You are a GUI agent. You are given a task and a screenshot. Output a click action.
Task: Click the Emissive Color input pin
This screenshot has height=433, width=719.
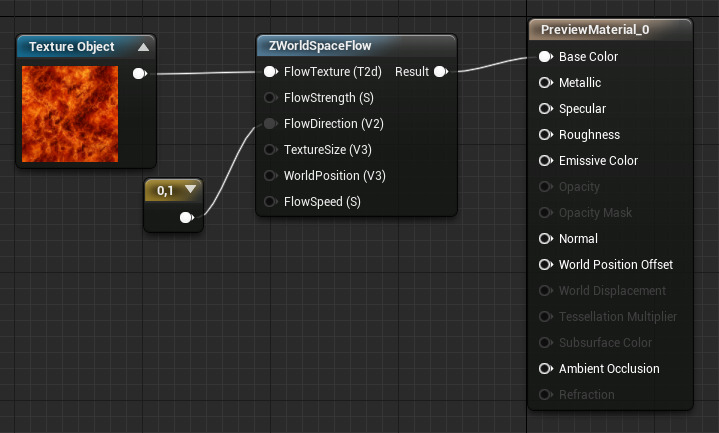(x=545, y=161)
